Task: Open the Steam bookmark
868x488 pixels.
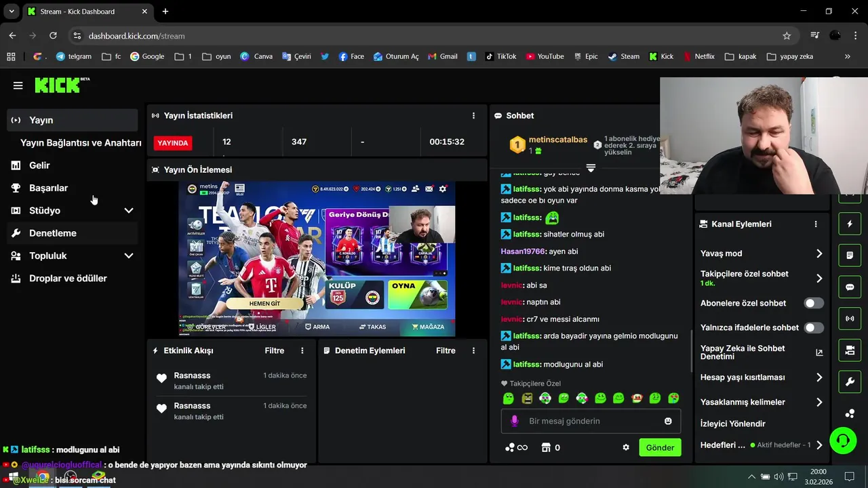Action: (624, 56)
